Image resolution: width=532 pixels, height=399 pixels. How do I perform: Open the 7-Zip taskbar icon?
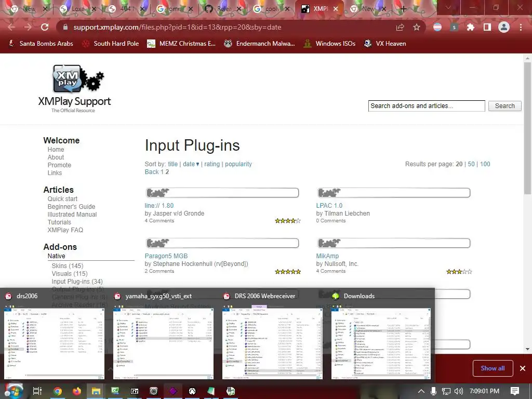(x=135, y=391)
